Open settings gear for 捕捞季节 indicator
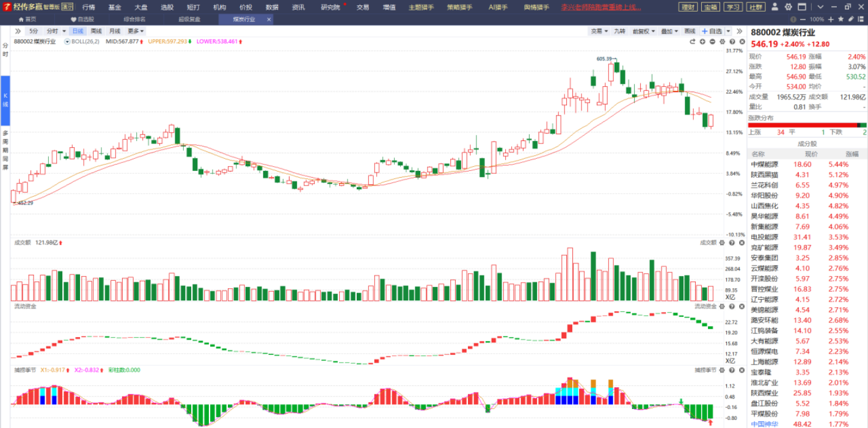The height and width of the screenshot is (428, 868). (722, 370)
